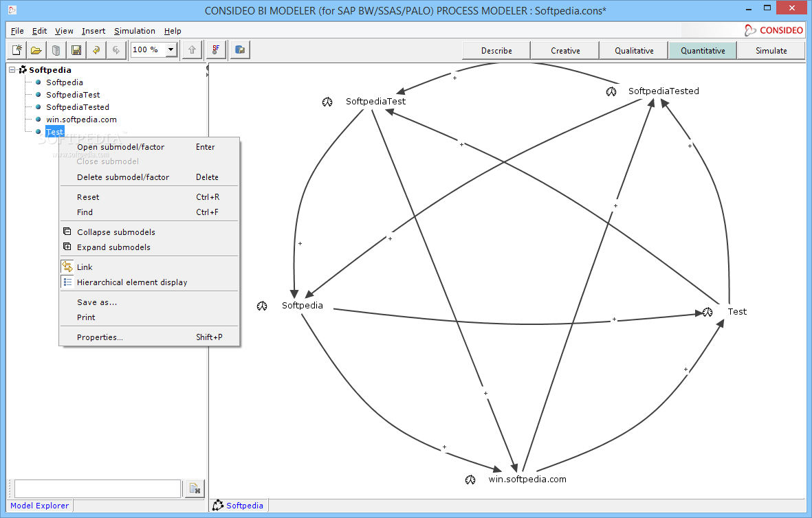Open the Simulation menu
This screenshot has width=812, height=518.
[135, 31]
